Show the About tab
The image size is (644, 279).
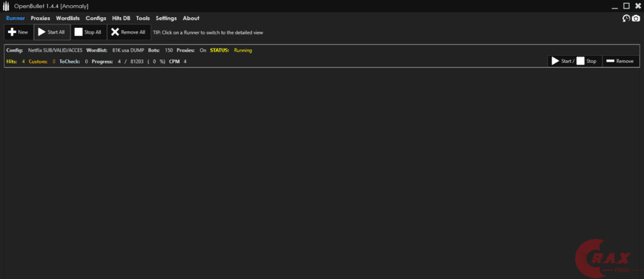(x=191, y=19)
